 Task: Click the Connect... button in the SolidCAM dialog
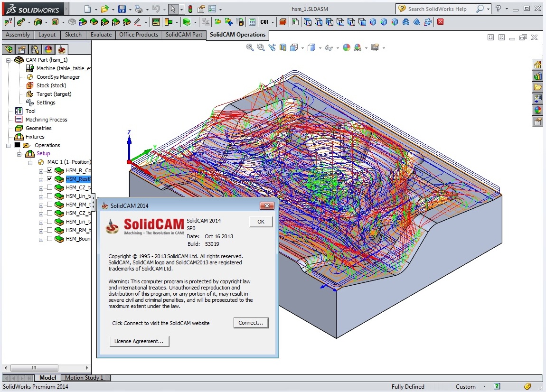point(251,323)
